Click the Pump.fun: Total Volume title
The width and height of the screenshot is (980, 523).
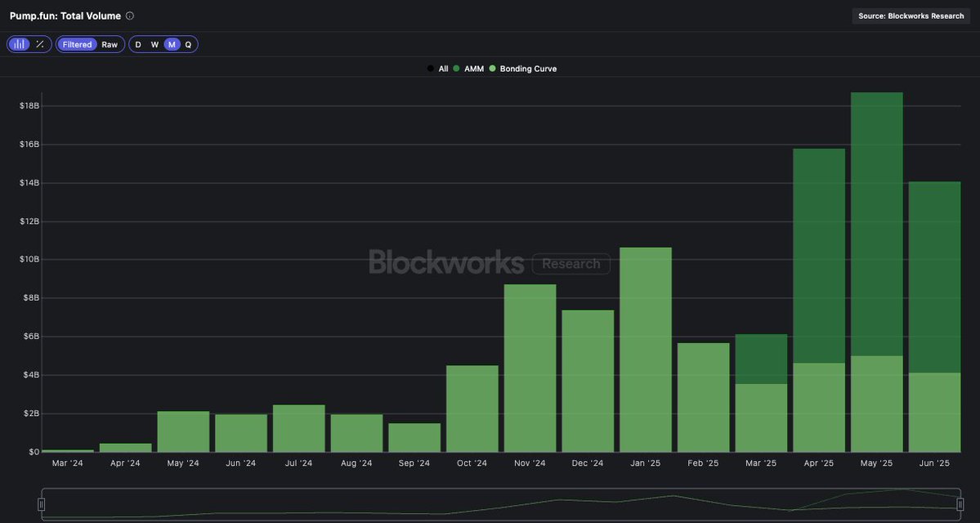(65, 16)
